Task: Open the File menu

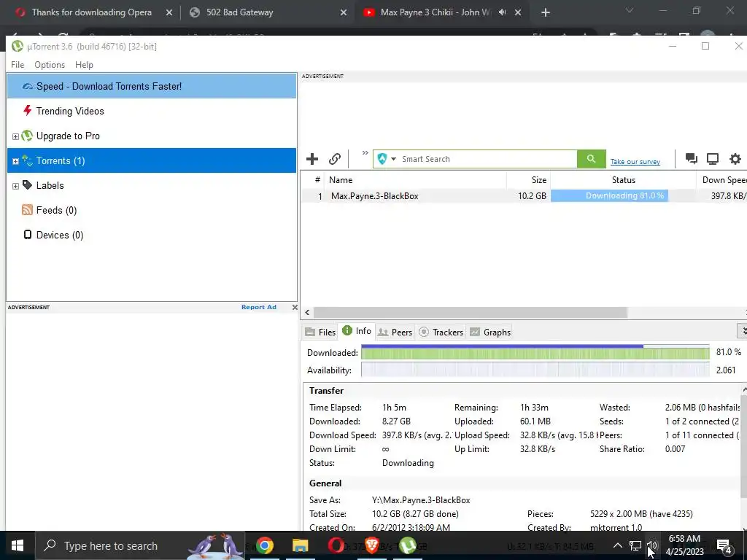Action: pyautogui.click(x=18, y=65)
